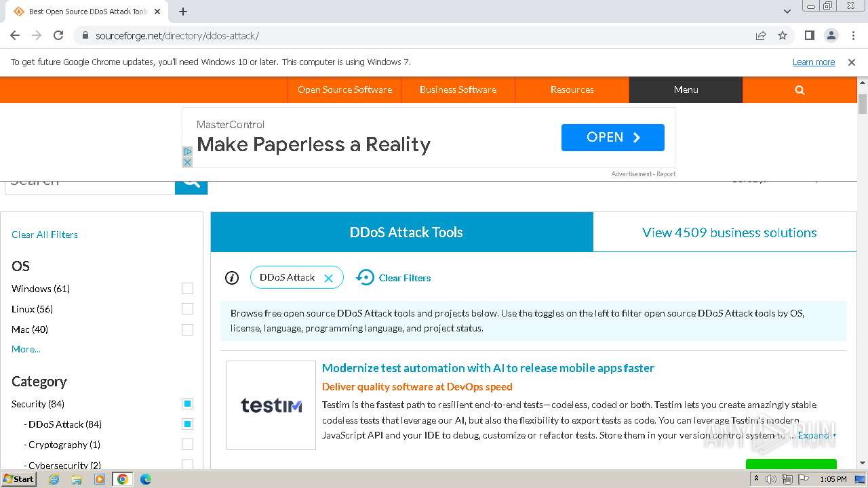
Task: Tick the Cybersecurity (2) checkbox
Action: [x=188, y=465]
